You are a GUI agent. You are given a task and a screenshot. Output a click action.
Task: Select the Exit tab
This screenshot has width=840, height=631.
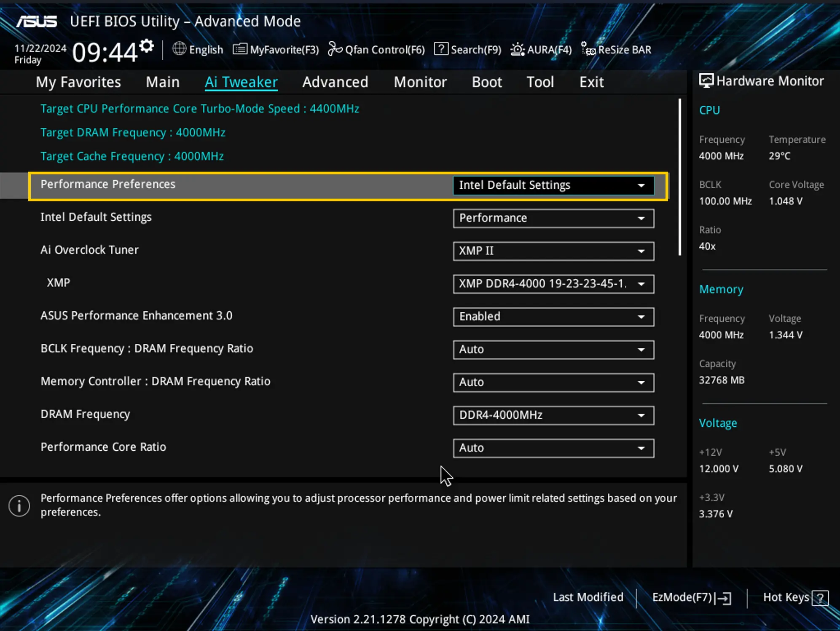(x=591, y=82)
